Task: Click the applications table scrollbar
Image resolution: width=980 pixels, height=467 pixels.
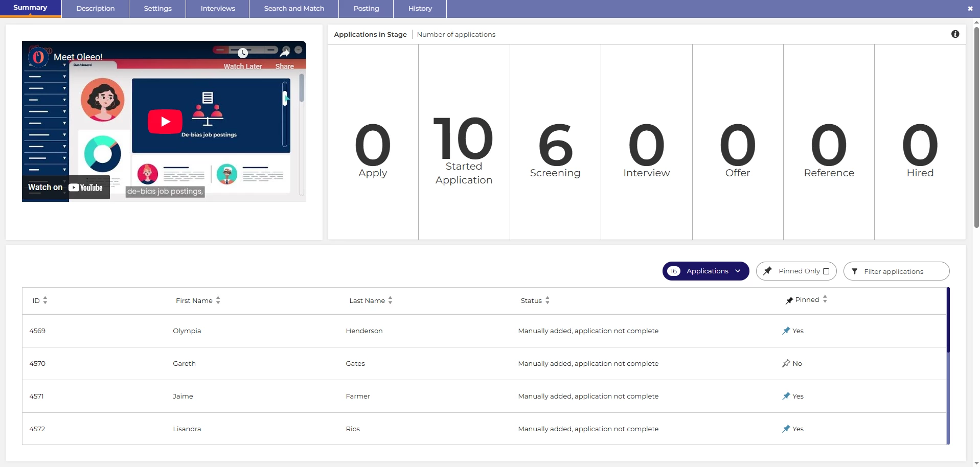Action: (948, 320)
